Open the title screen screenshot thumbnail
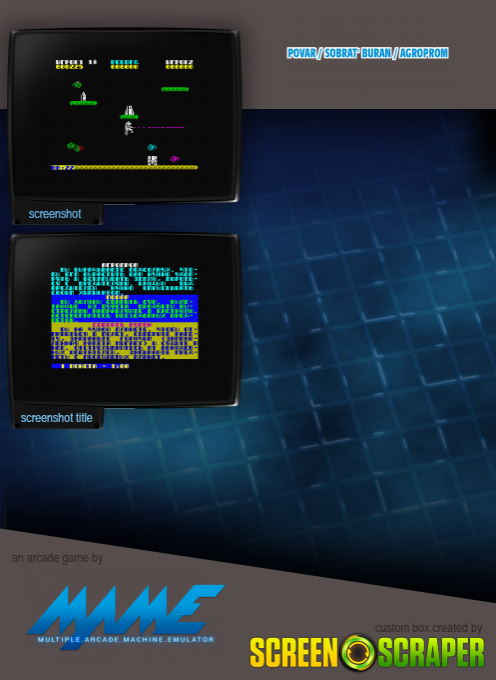Viewport: 496px width, 680px height. click(x=124, y=320)
